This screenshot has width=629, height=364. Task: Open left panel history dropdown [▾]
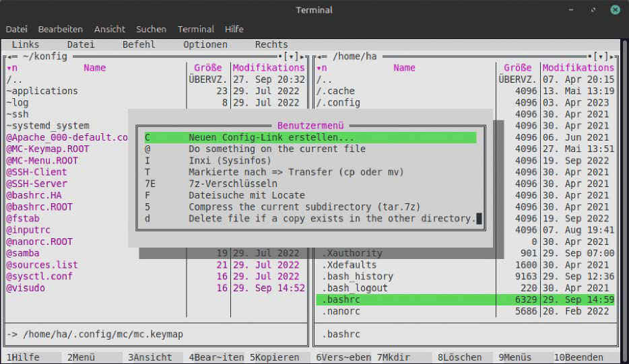tap(291, 57)
